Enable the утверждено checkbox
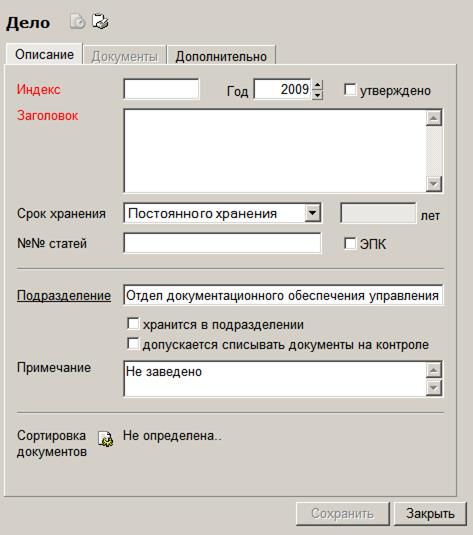This screenshot has width=473, height=535. click(x=349, y=89)
